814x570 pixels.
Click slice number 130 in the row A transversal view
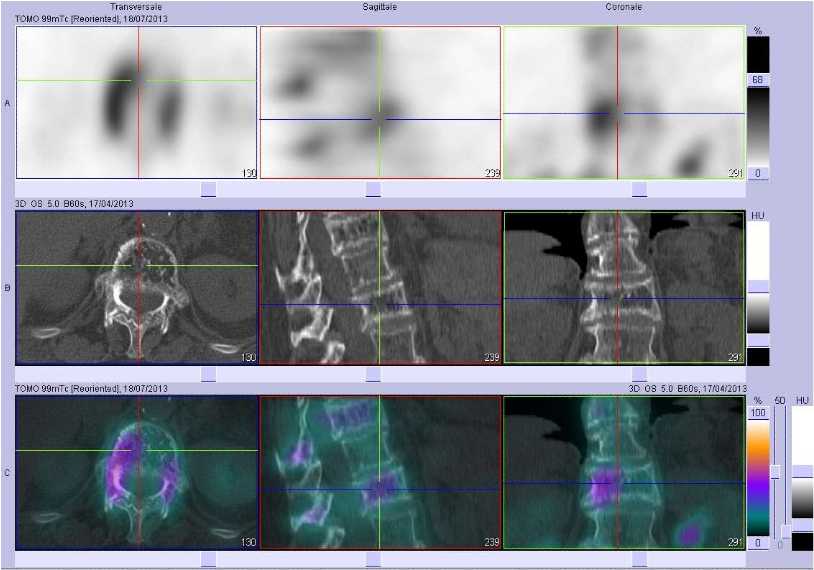coord(249,173)
